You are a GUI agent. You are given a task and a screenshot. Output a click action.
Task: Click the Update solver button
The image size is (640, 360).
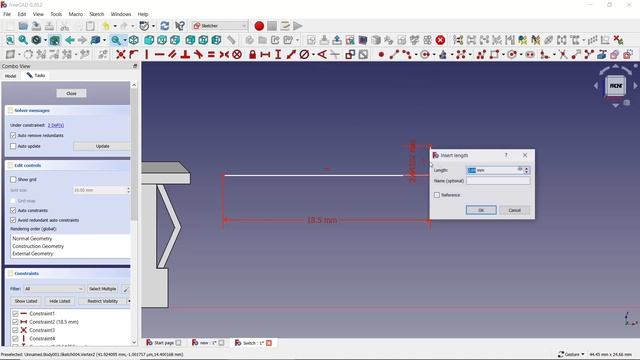click(102, 146)
